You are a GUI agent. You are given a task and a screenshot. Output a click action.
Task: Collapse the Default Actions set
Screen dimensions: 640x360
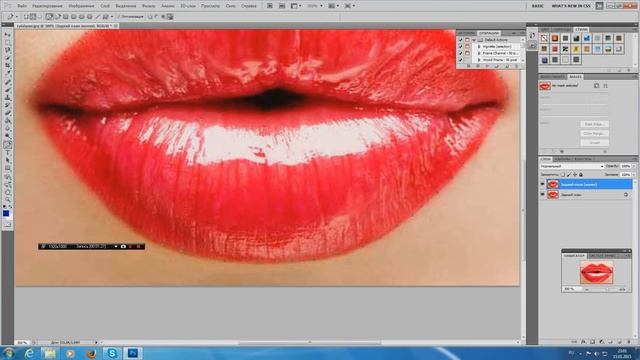pyautogui.click(x=474, y=40)
